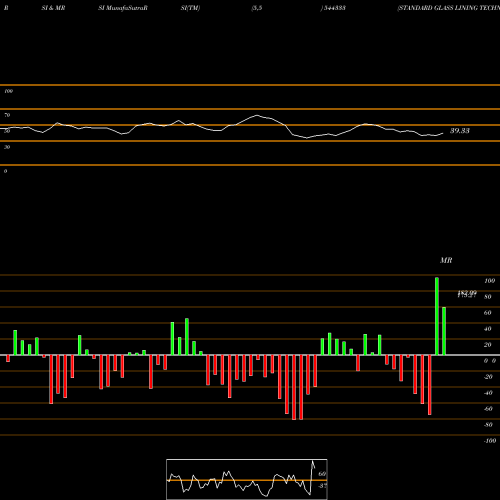The width and height of the screenshot is (500, 500).
Task: Open the mini overview chart thumbnail at the bottom
Action: pos(247,479)
